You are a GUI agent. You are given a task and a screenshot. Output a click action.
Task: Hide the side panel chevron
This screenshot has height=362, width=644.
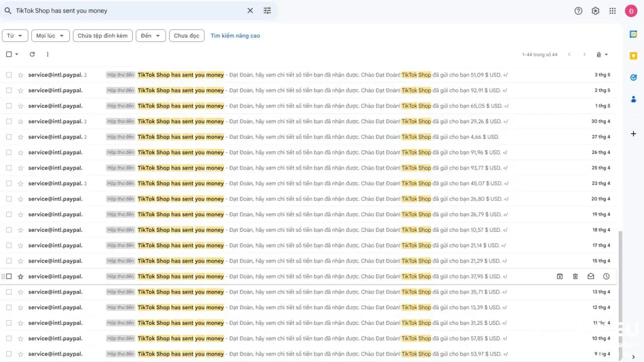(x=633, y=357)
